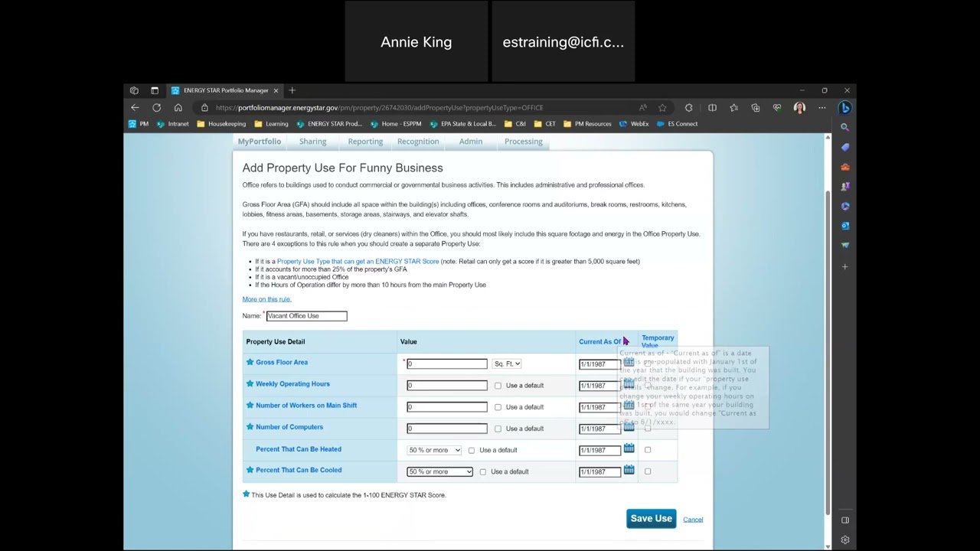Add this page to favorites star
The image size is (980, 551).
click(x=662, y=108)
